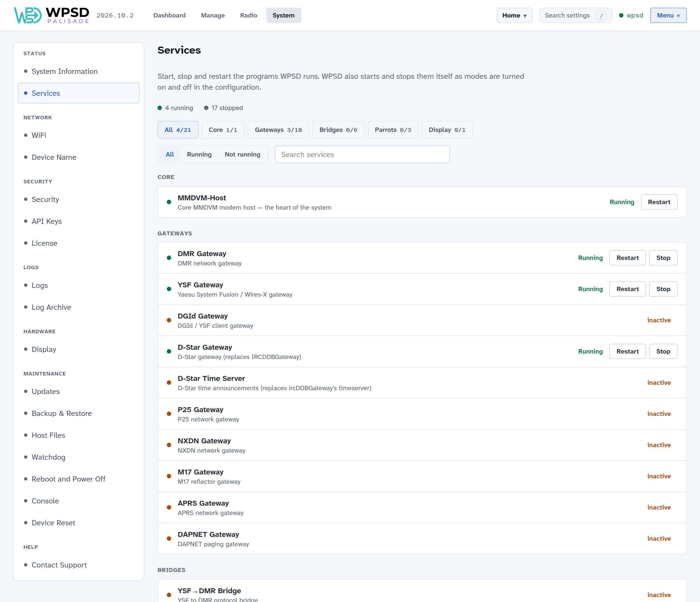The width and height of the screenshot is (700, 602).
Task: Select the All status filter
Action: coord(170,155)
